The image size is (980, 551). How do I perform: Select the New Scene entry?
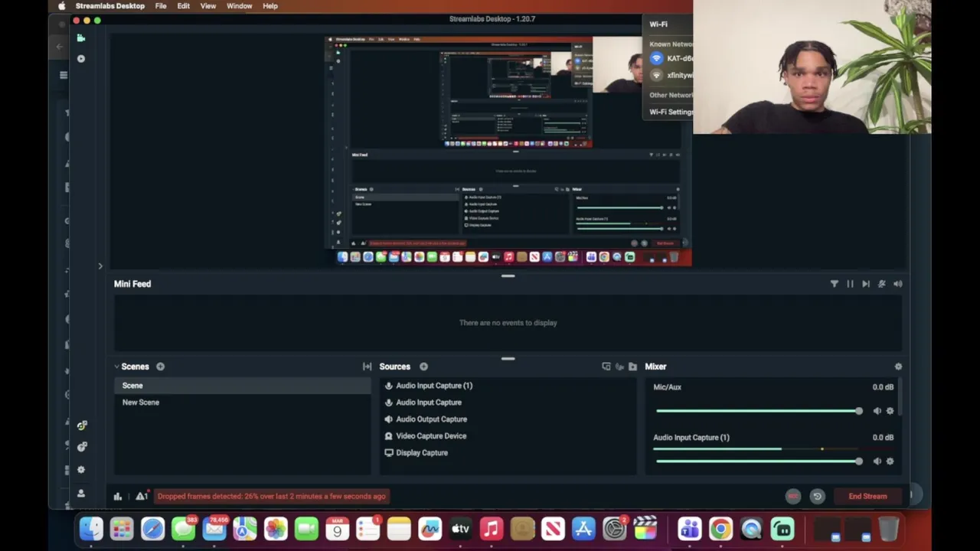[243, 403]
